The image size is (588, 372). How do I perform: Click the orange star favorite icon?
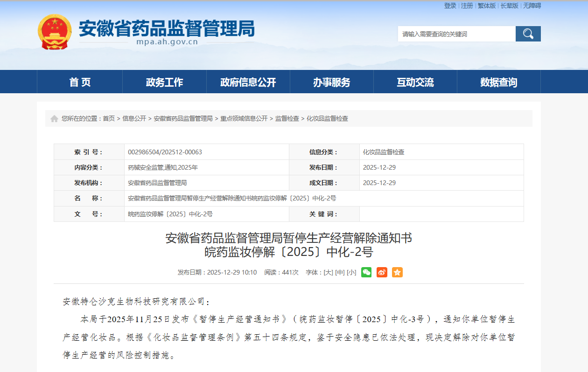pyautogui.click(x=397, y=272)
